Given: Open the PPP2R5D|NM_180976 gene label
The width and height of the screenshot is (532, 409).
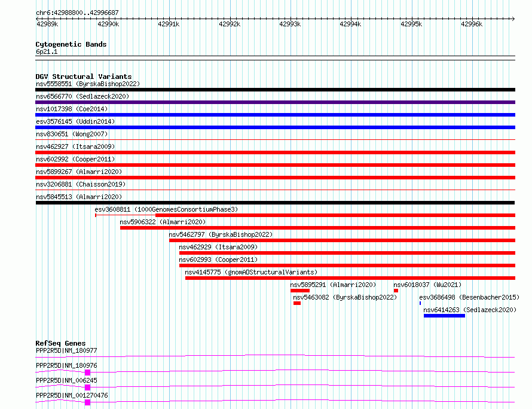Looking at the screenshot, I should pos(66,365).
